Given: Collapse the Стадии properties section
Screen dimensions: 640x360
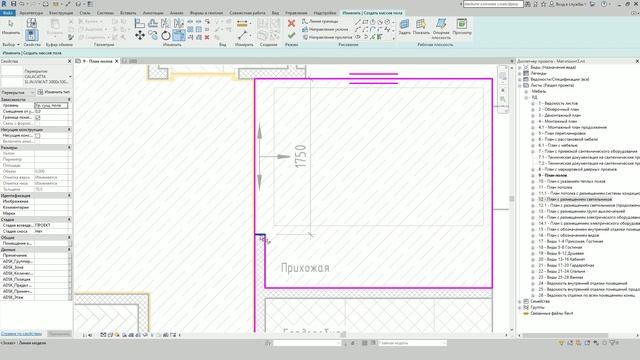Looking at the screenshot, I should pyautogui.click(x=69, y=220).
